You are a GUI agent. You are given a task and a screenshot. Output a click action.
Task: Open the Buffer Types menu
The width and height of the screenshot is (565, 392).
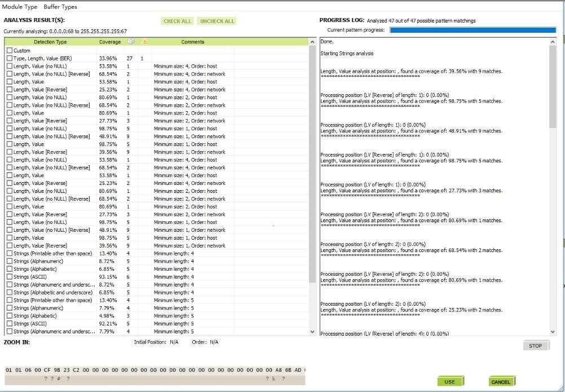[60, 7]
